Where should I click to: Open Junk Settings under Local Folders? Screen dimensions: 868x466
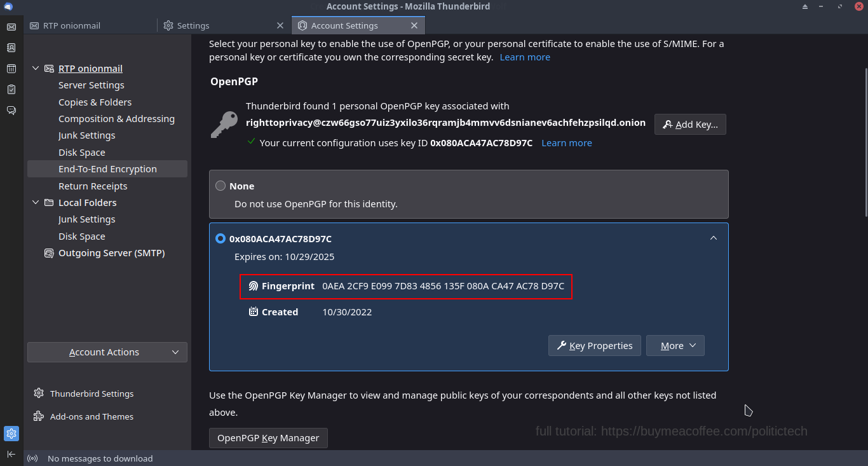pyautogui.click(x=87, y=219)
